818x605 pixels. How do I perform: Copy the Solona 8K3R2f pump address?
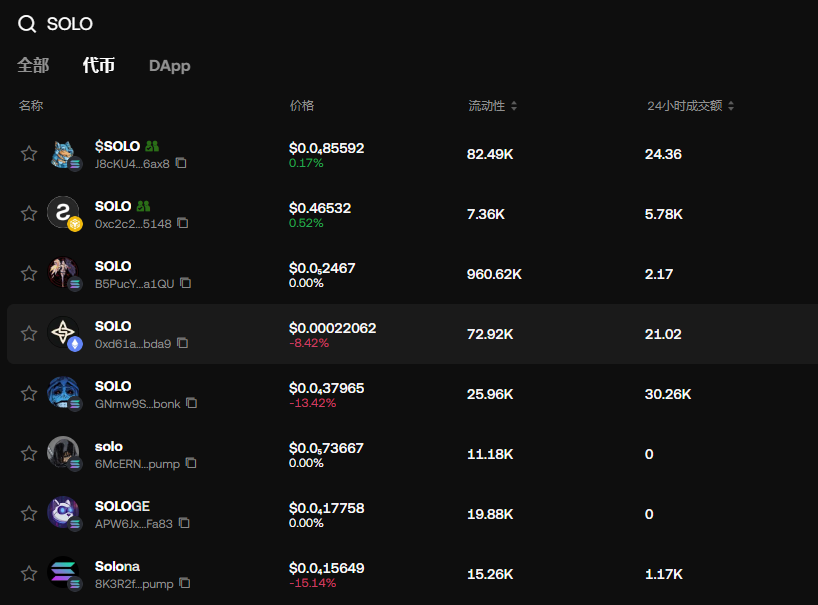pos(185,583)
